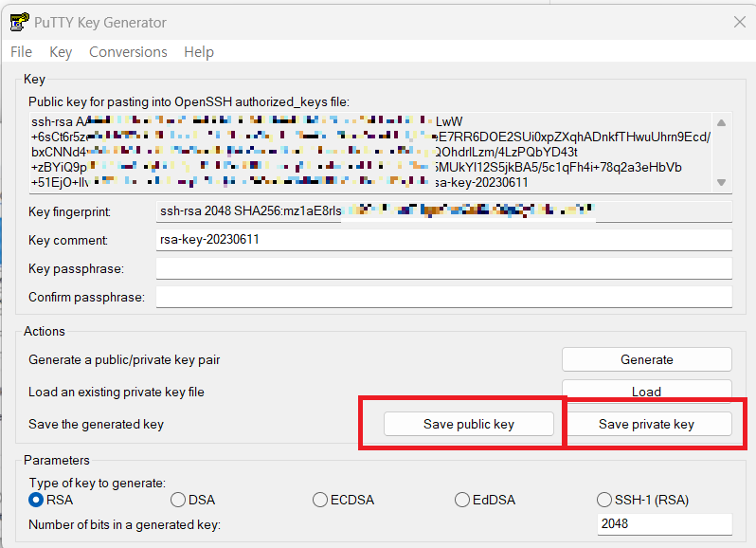756x548 pixels.
Task: Click the 'Load an existing private key file' label
Action: click(x=117, y=392)
